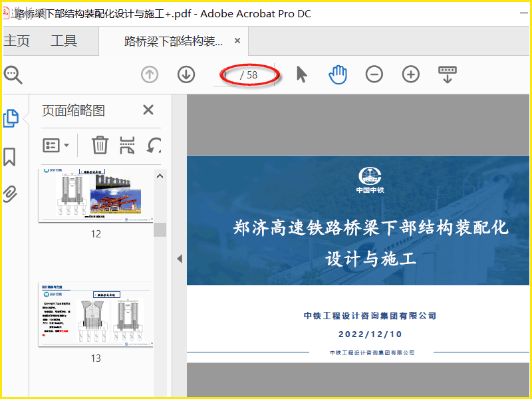Screen dimensions: 532x399
Task: Zoom out with the minus icon
Action: tap(374, 74)
